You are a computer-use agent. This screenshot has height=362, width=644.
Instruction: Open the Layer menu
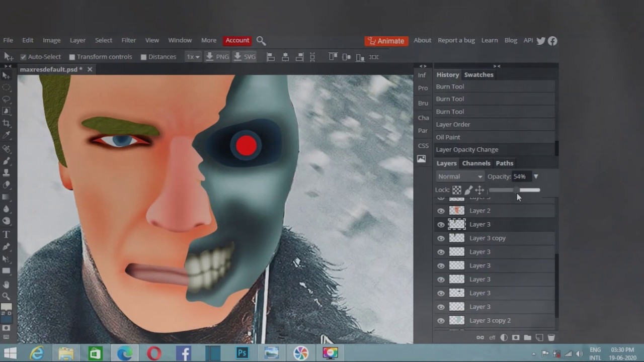coord(77,40)
